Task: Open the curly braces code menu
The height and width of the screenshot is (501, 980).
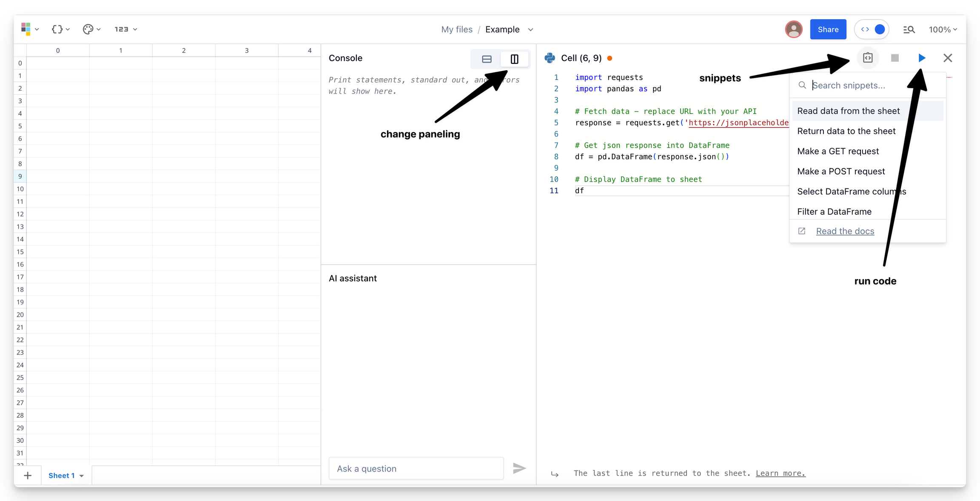Action: tap(60, 29)
